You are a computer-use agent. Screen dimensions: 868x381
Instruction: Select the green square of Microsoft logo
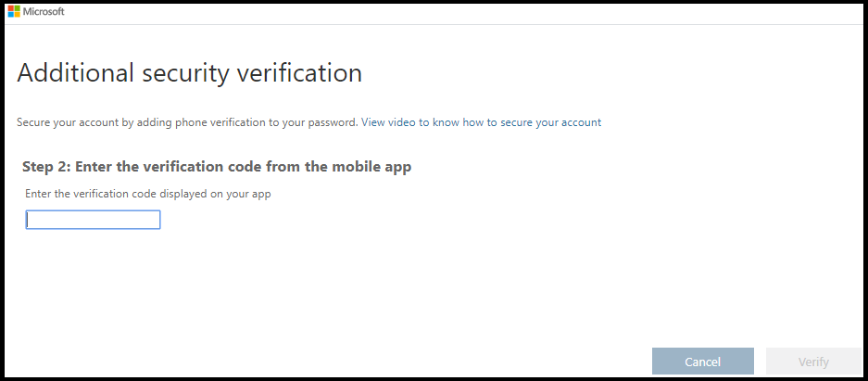coord(18,8)
